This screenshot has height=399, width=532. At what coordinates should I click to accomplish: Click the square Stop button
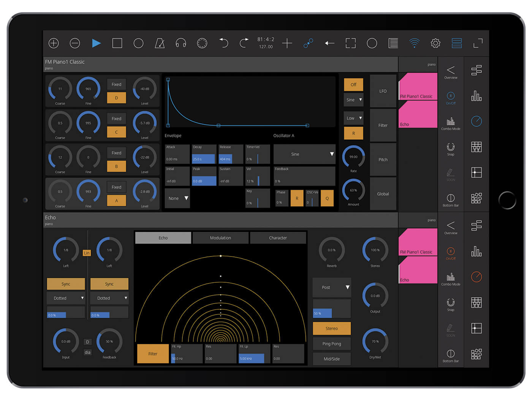pyautogui.click(x=117, y=43)
